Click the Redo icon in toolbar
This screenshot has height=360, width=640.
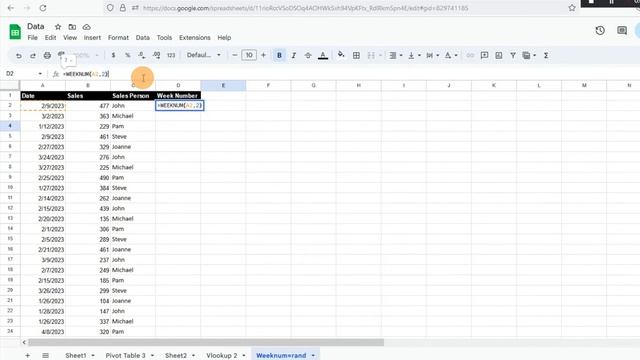33,56
